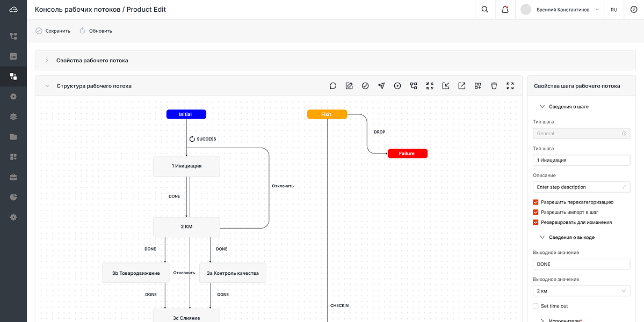The image size is (644, 322).
Task: Click the trash delete icon in toolbar
Action: coord(494,86)
